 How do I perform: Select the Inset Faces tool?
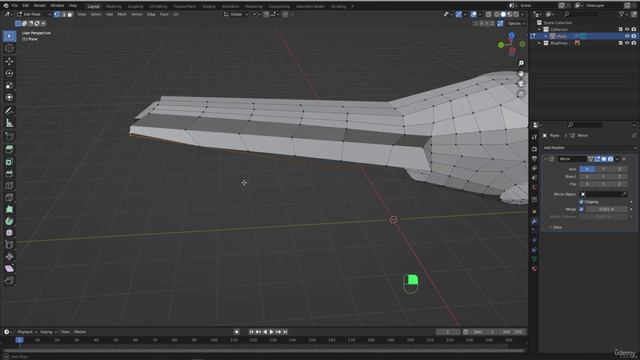click(9, 162)
